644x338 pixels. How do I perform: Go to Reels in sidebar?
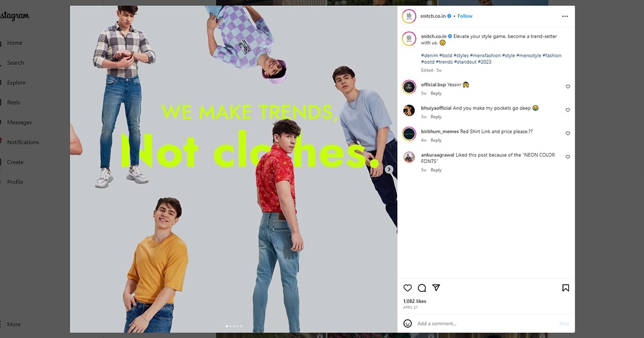[x=13, y=102]
